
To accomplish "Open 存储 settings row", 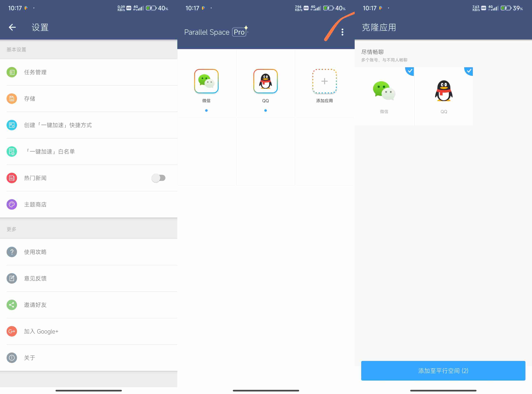I will pyautogui.click(x=89, y=98).
